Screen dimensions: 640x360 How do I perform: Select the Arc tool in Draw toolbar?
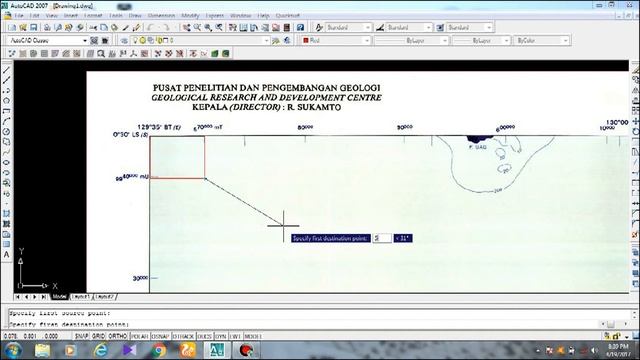(x=7, y=121)
